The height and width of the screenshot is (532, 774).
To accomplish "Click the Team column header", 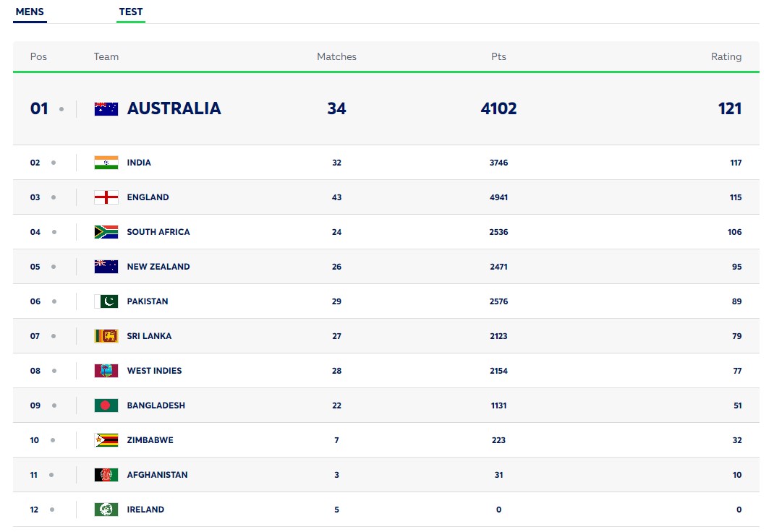I will coord(106,56).
